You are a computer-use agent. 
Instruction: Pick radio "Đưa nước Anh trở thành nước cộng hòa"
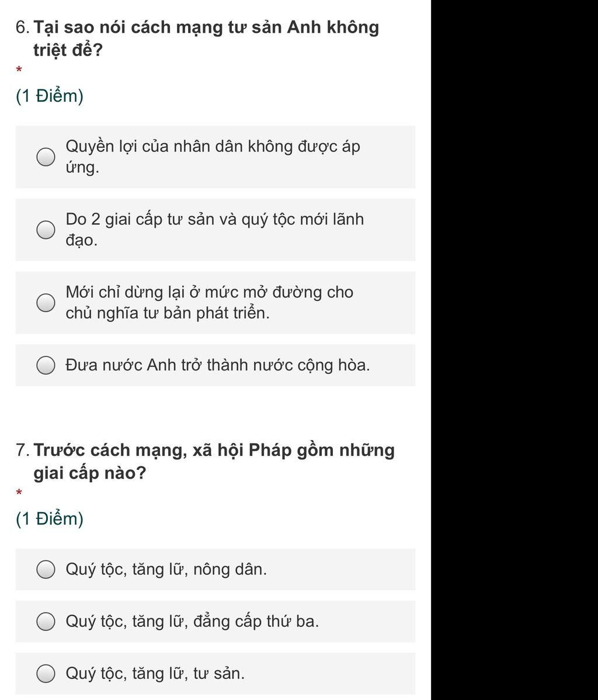(46, 365)
